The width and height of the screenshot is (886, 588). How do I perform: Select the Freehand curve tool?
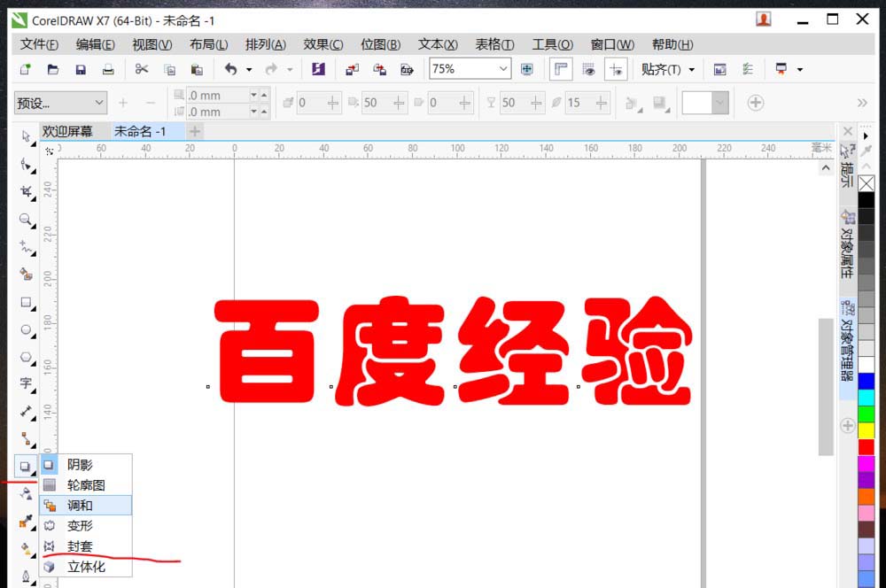(26, 247)
